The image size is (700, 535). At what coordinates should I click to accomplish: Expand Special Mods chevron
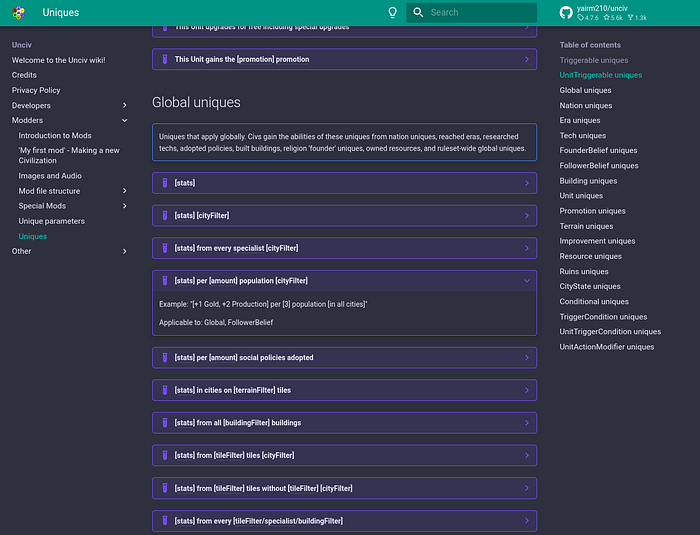click(x=125, y=206)
